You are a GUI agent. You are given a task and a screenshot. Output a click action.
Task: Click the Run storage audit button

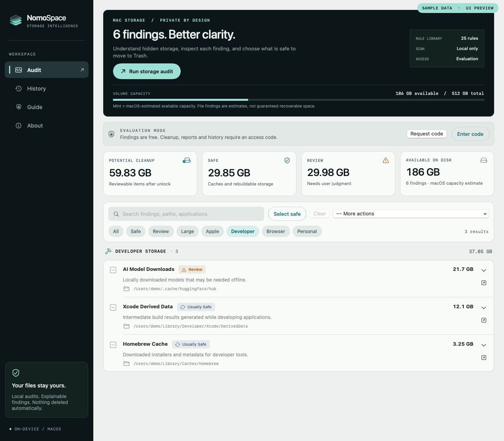pyautogui.click(x=147, y=71)
